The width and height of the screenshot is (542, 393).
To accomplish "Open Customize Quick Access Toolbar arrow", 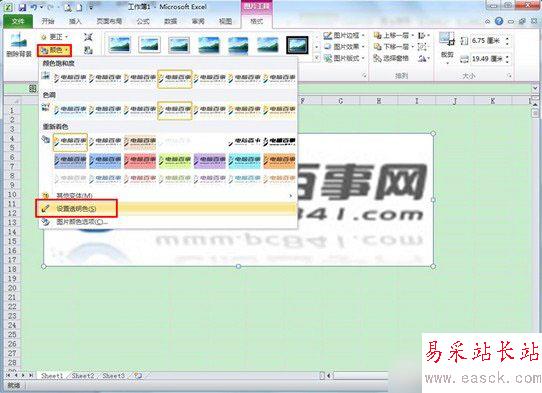I will click(x=91, y=7).
